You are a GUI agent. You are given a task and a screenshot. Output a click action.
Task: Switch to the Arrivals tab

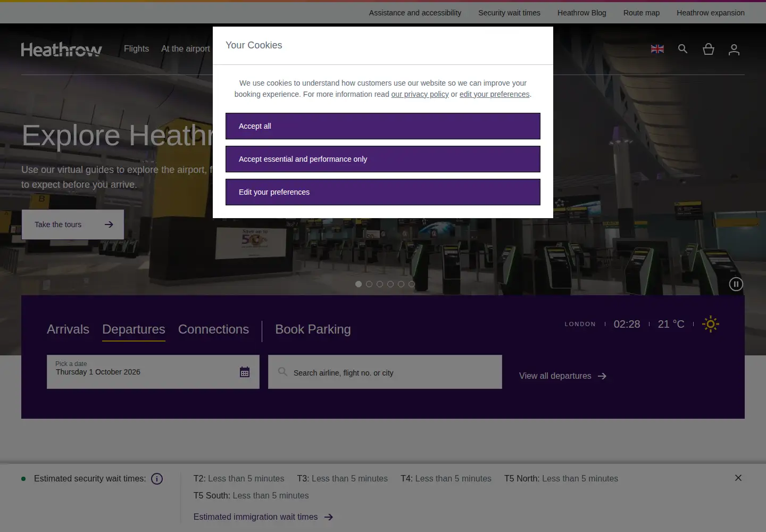point(68,329)
